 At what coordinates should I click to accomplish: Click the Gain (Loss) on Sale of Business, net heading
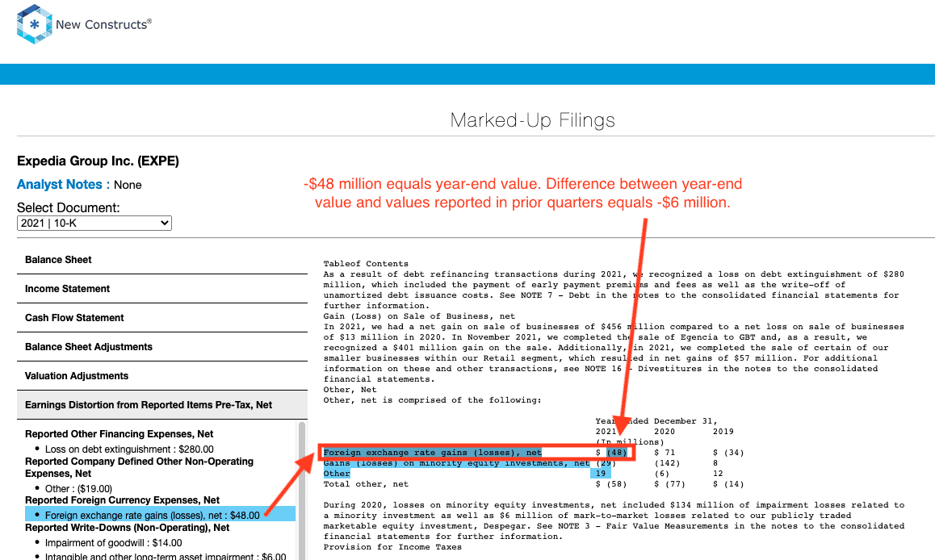419,316
